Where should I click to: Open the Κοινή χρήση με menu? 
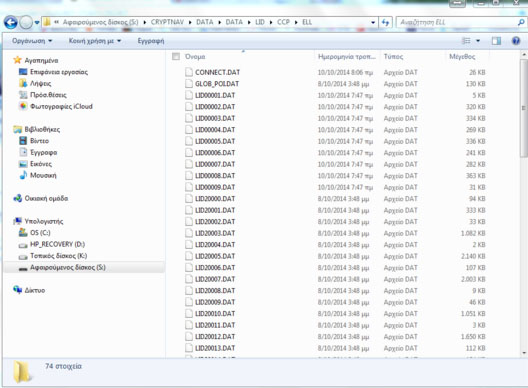click(x=95, y=41)
